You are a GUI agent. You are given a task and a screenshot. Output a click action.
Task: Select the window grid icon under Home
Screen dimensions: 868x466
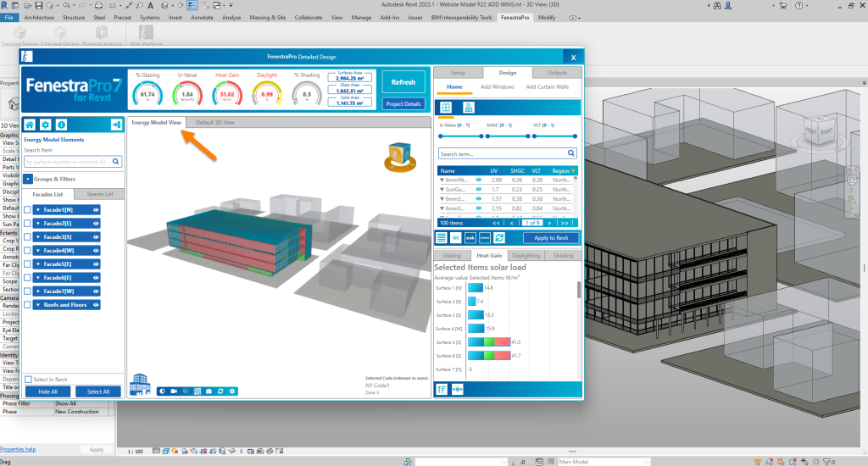coord(446,108)
